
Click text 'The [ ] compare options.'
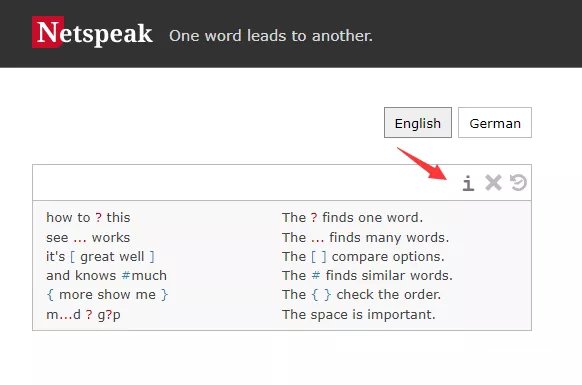[x=363, y=257]
